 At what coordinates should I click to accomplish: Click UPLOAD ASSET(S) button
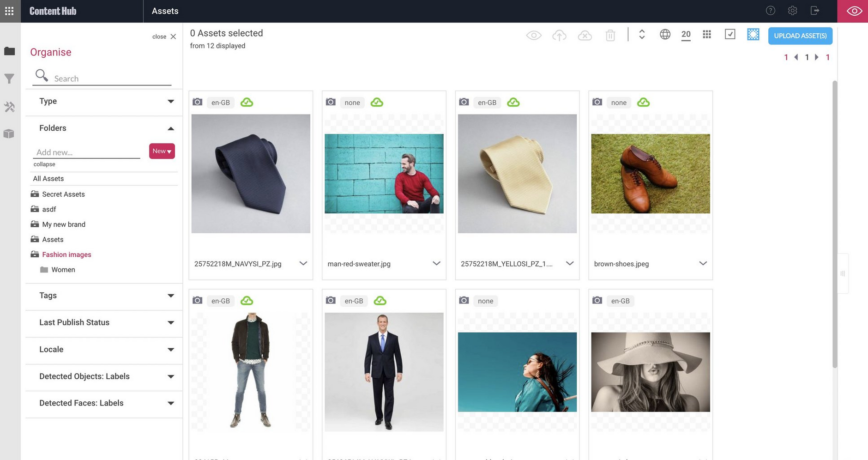click(800, 36)
